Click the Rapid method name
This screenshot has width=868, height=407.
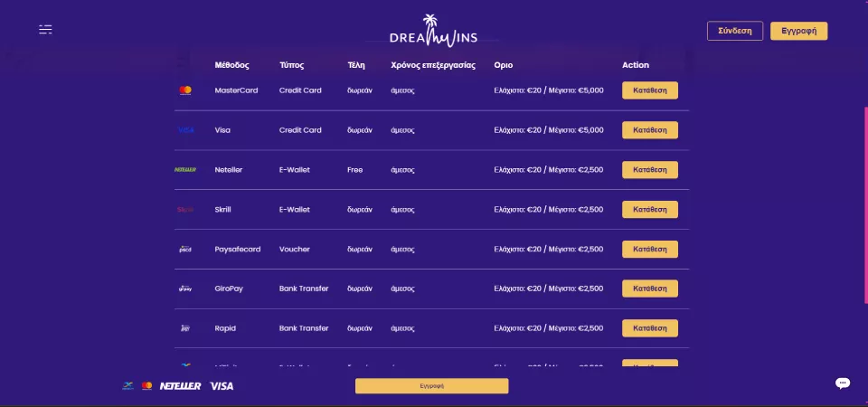(225, 328)
